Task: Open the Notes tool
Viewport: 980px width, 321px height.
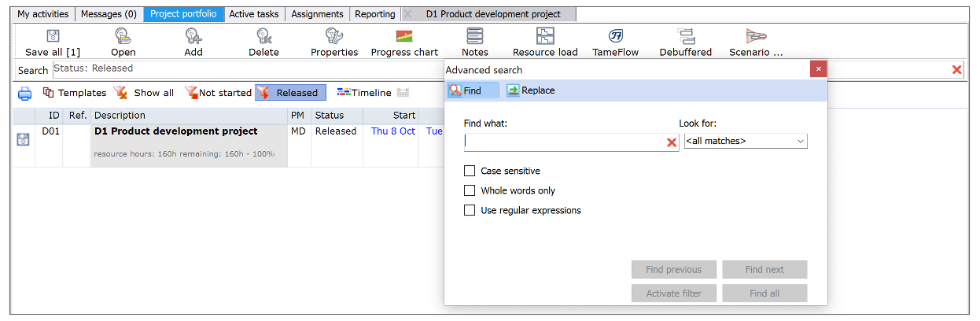Action: [474, 35]
